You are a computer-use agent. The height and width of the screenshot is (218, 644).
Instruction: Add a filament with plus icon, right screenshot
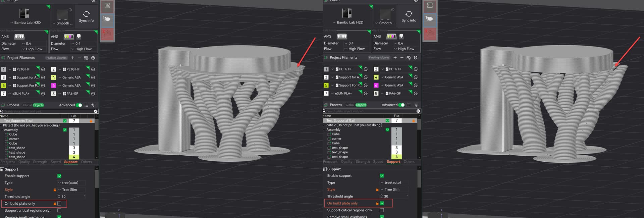tap(395, 57)
